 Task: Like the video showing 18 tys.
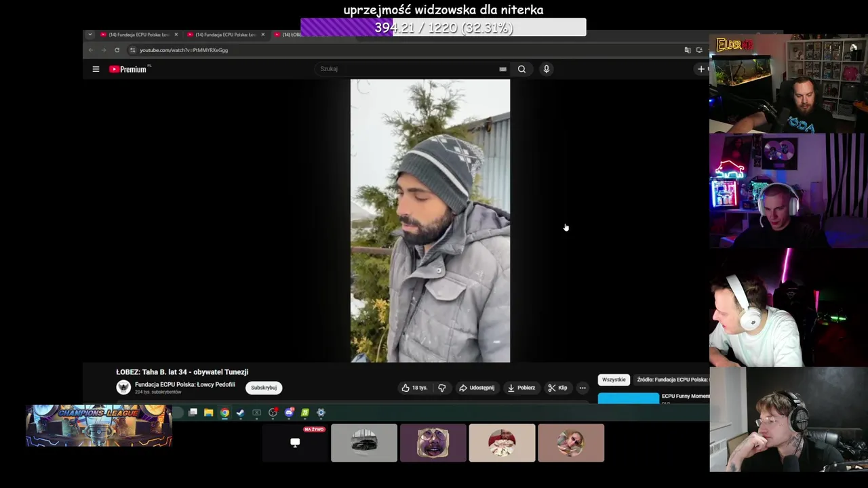[414, 388]
